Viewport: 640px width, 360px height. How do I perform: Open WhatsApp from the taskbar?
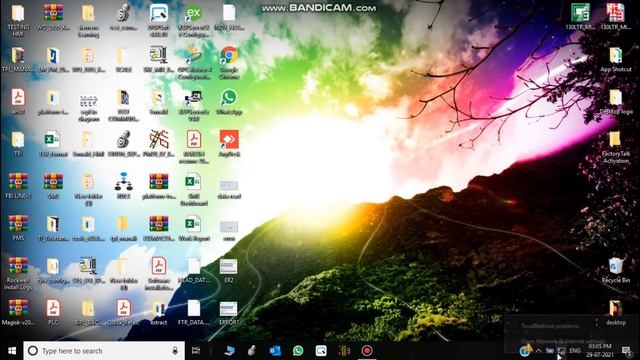298,351
